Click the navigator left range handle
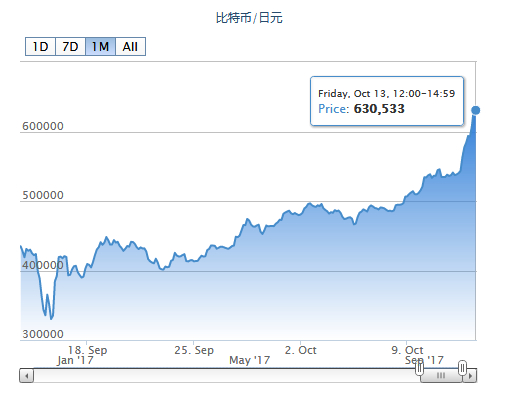Screen dimensions: 507x405 point(419,368)
